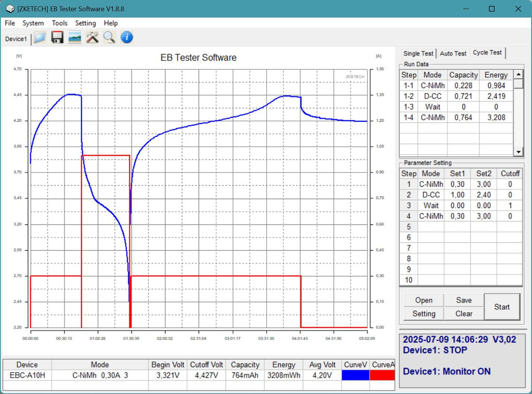Click the 3208mWh energy value
Screen dimensions: 532x394
click(283, 375)
